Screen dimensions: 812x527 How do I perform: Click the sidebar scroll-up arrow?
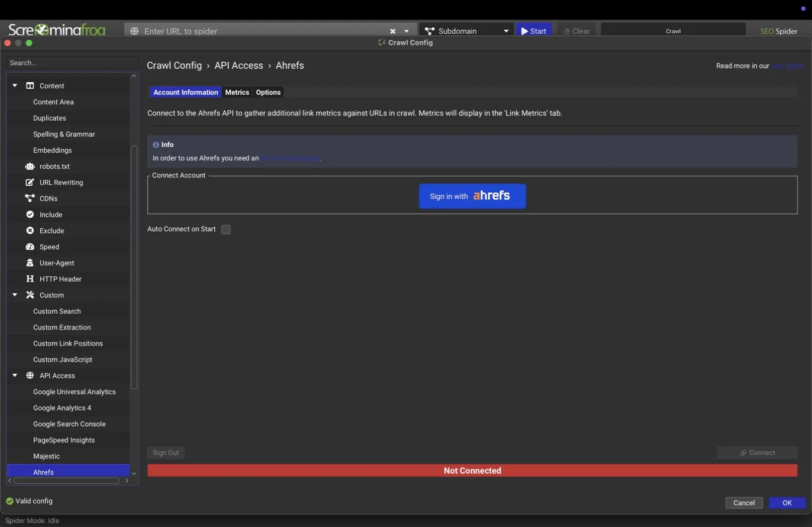(134, 76)
